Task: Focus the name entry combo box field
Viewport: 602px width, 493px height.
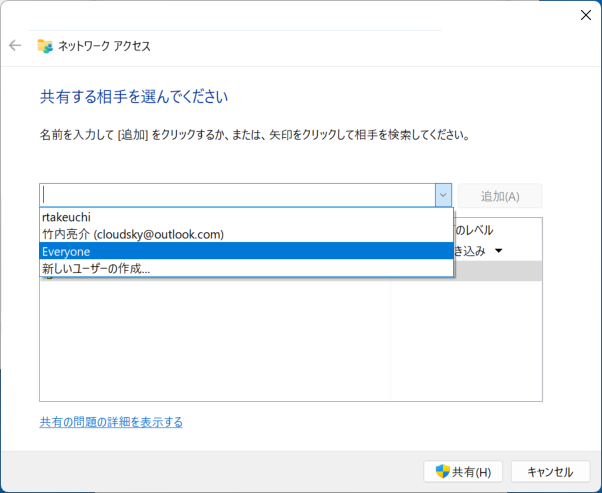Action: [x=237, y=195]
